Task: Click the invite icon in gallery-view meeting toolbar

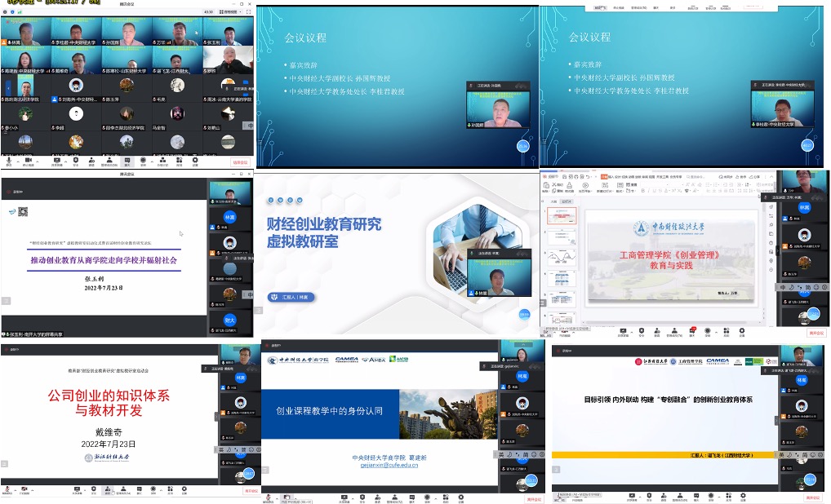Action: point(92,161)
